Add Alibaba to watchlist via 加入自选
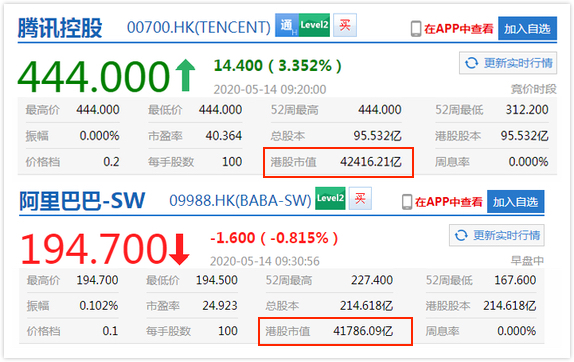Screen dimensions: 574x362 515,201
